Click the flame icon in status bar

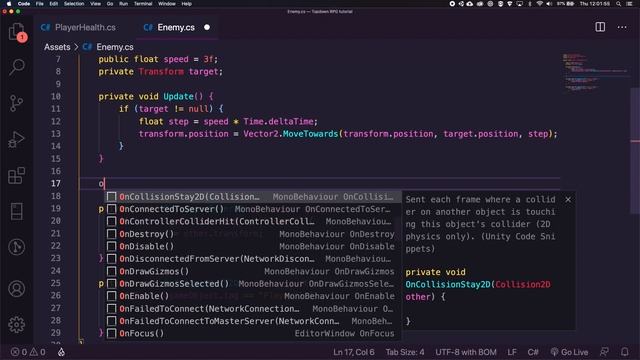[x=61, y=352]
